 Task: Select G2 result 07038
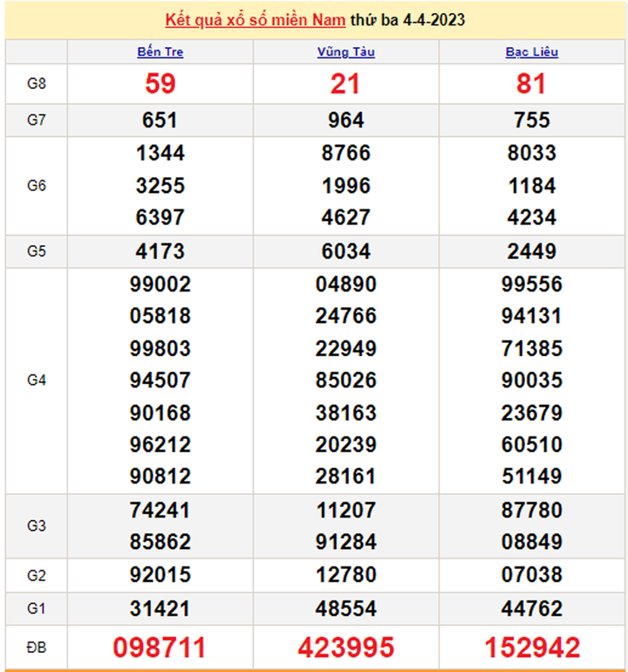[x=531, y=575]
